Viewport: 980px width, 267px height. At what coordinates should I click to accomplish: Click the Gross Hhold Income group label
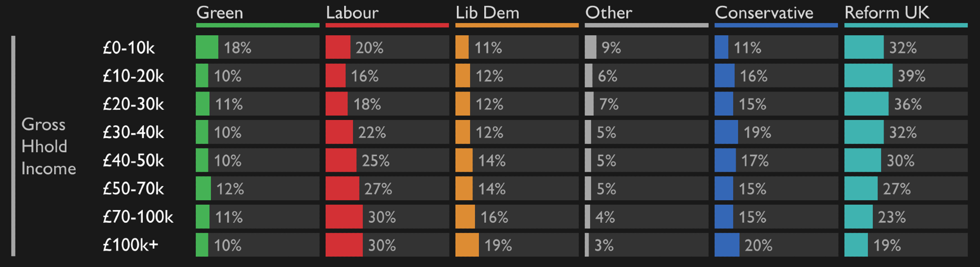(48, 146)
